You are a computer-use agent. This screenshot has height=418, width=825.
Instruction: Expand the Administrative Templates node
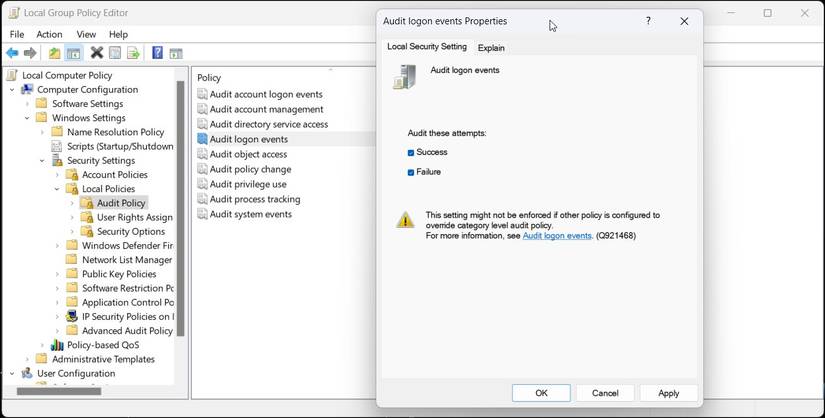coord(27,359)
